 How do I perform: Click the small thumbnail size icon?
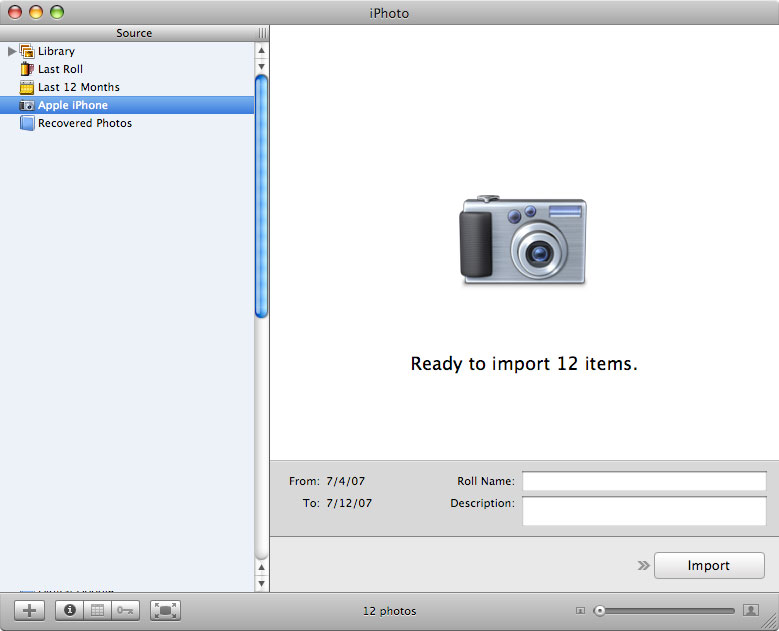580,611
